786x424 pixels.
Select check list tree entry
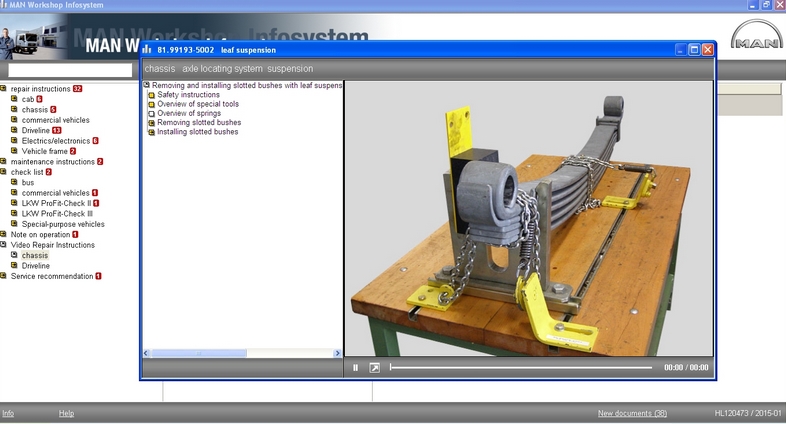[27, 172]
